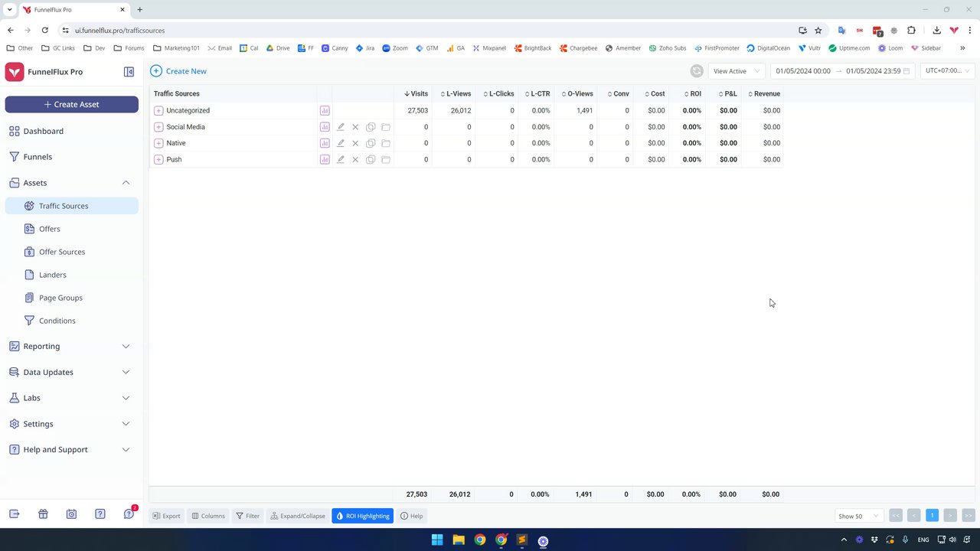
Task: Expand the Help and Support section
Action: [126, 449]
